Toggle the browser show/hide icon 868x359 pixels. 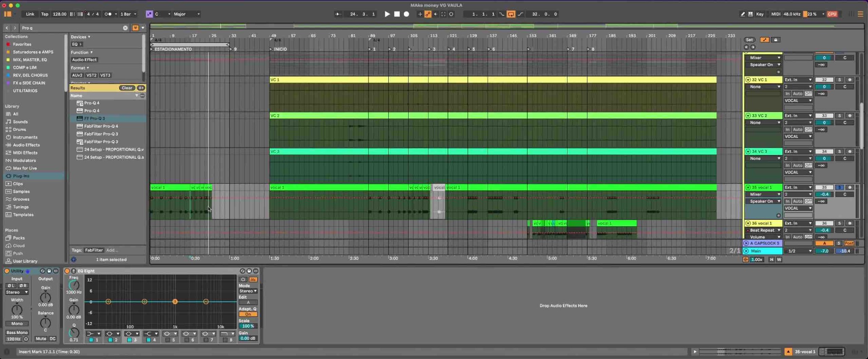point(7,14)
